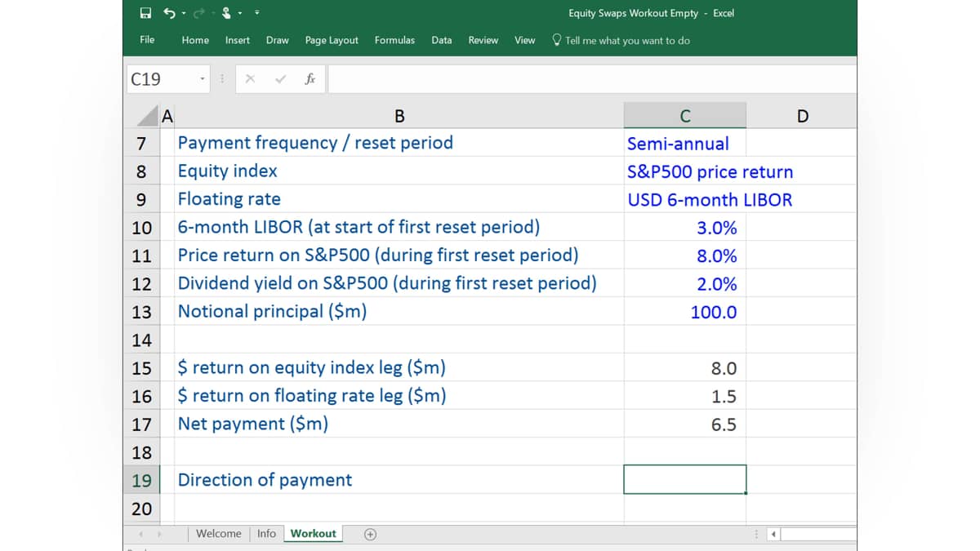Open the Data ribbon tab
The height and width of the screenshot is (551, 980).
442,40
